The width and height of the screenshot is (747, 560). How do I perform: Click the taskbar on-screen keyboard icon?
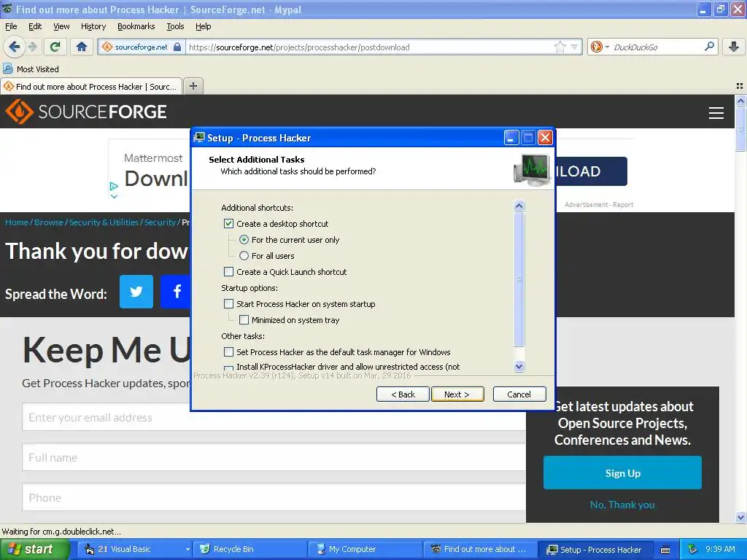(x=665, y=550)
